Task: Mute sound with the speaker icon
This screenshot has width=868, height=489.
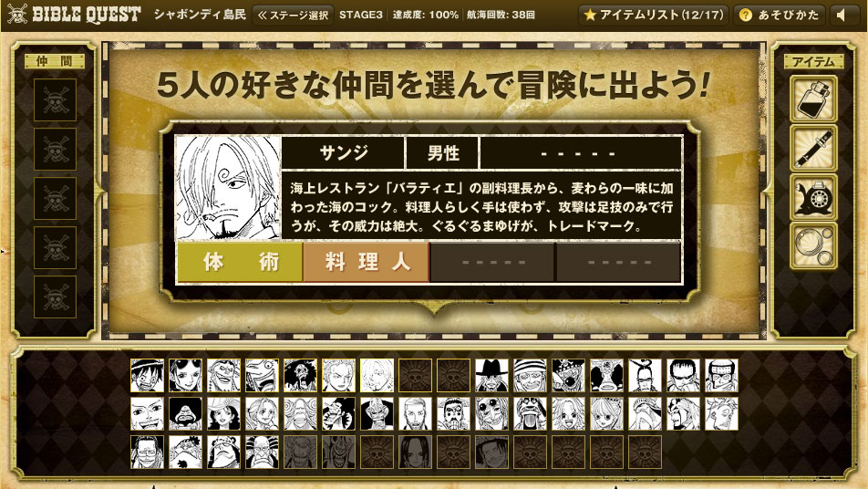Action: 843,15
